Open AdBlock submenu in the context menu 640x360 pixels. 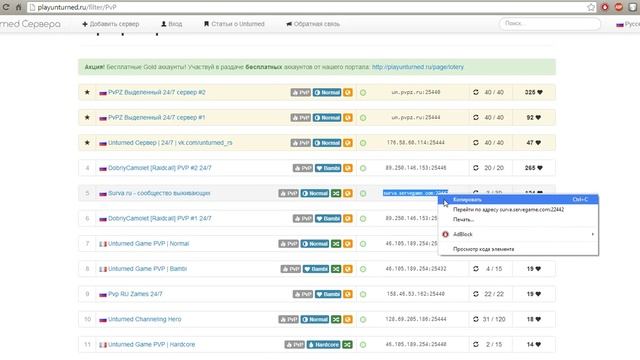pos(518,234)
